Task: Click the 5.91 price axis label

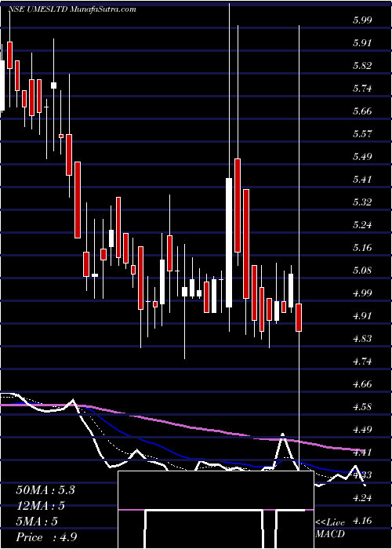Action: [362, 43]
